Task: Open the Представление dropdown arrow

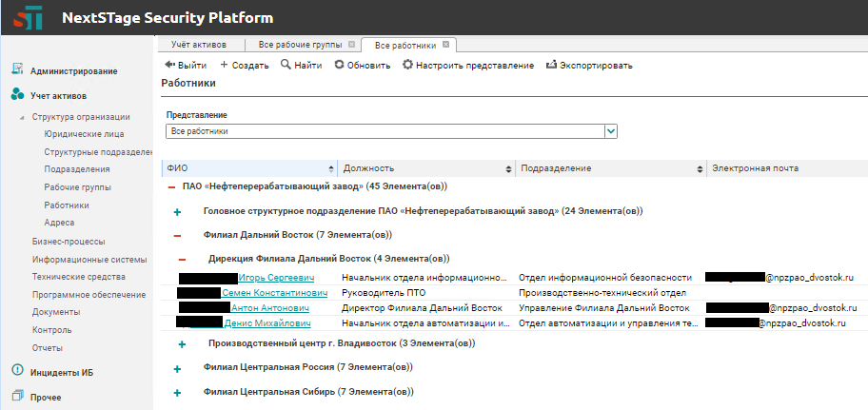Action: coord(611,131)
